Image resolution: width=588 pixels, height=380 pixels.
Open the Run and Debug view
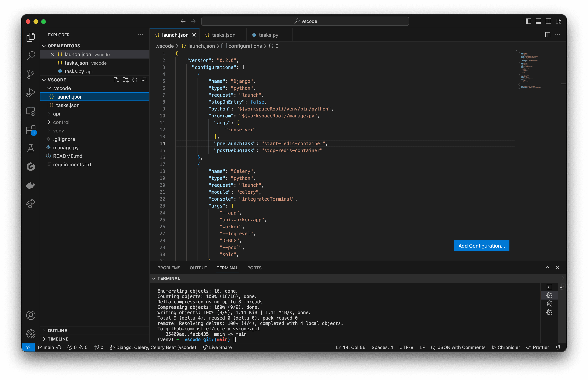coord(31,93)
